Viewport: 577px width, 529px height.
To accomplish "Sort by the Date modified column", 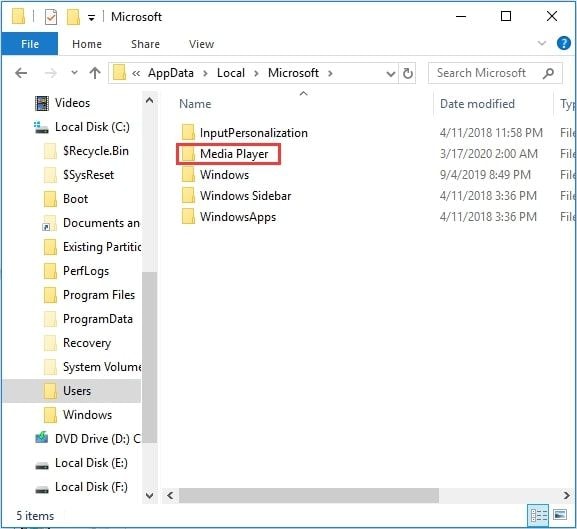I will tap(477, 104).
